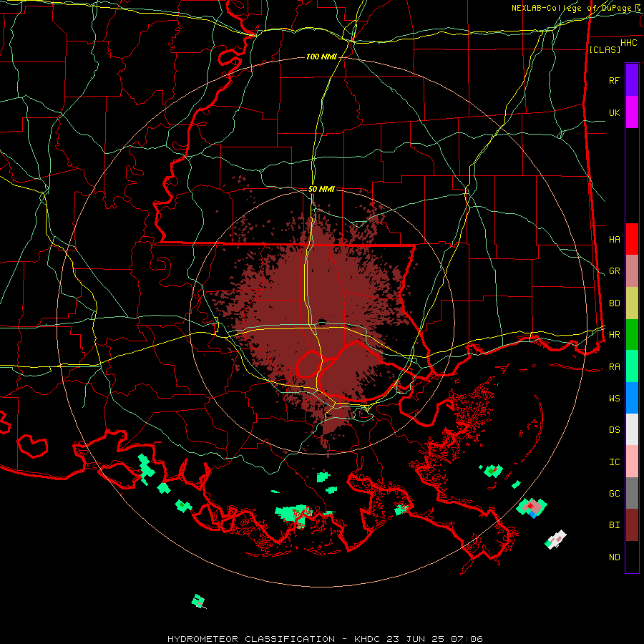644x644 pixels.
Task: Click the ND legend label
Action: tap(615, 557)
